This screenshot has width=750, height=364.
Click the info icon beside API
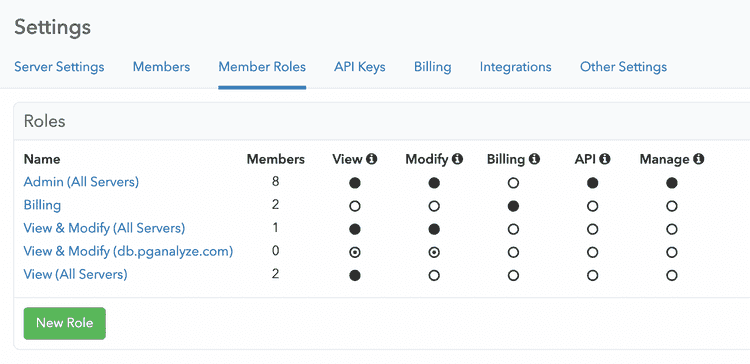point(605,159)
